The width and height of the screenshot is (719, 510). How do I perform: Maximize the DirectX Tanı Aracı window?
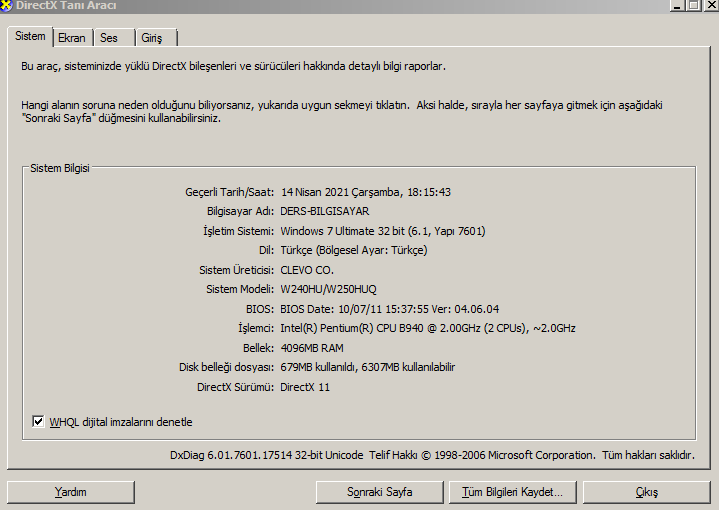693,6
